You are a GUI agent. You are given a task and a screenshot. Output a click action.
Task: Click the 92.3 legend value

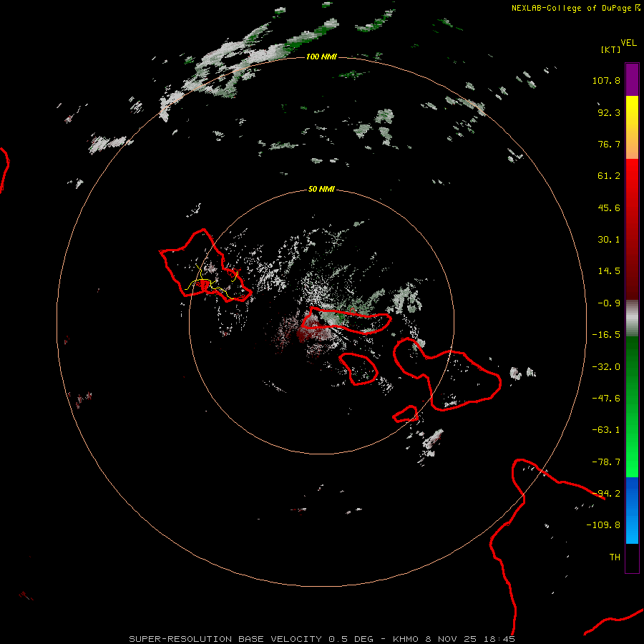pyautogui.click(x=609, y=112)
